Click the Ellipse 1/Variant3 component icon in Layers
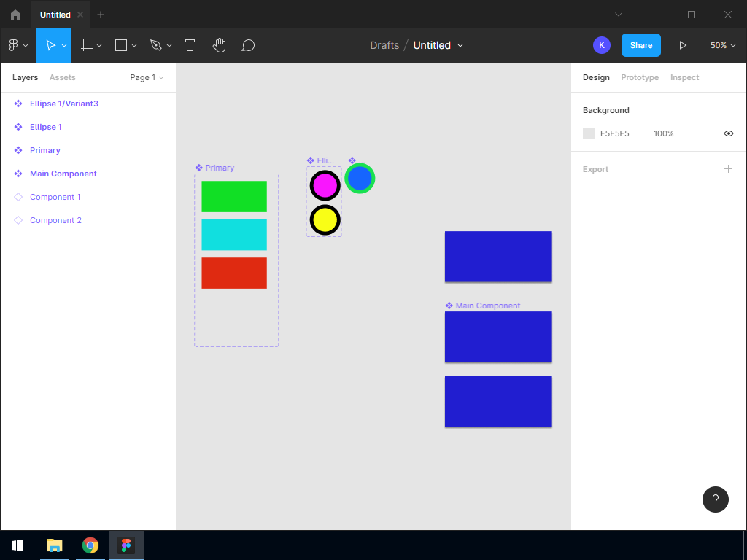This screenshot has width=747, height=560. [18, 104]
